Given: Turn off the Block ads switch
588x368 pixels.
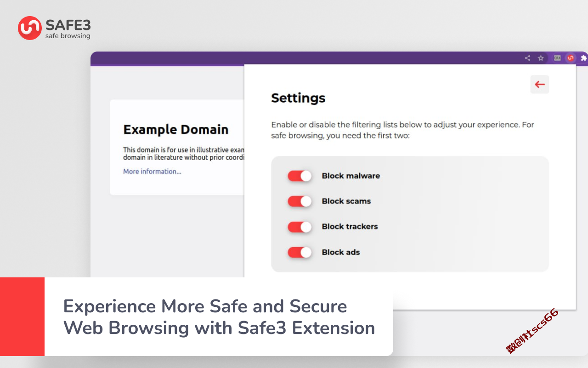Looking at the screenshot, I should coord(300,252).
